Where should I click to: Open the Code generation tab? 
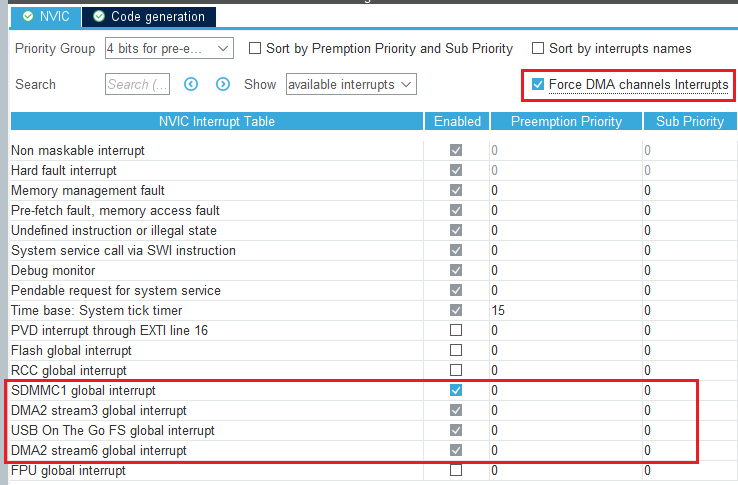148,16
